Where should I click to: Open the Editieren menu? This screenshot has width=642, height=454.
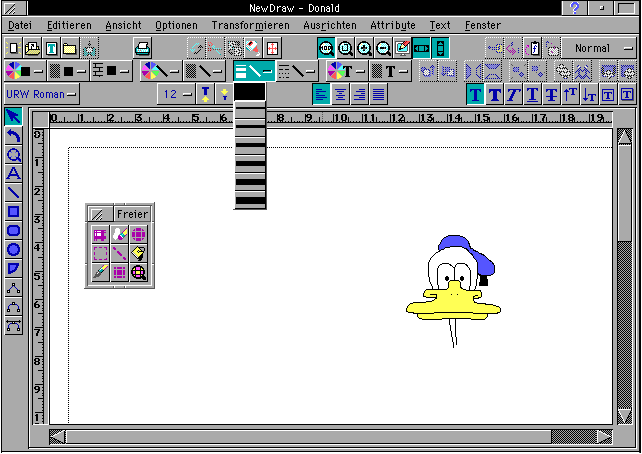click(69, 25)
